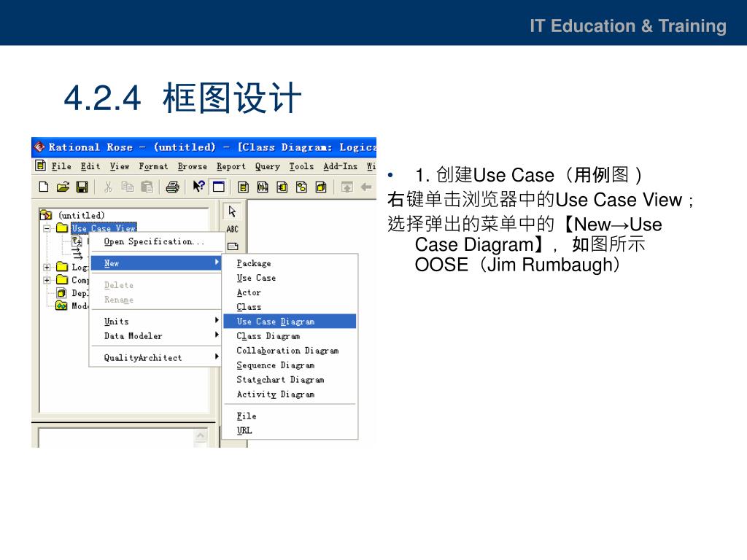
Task: Choose Open Specification... from context menu
Action: pyautogui.click(x=156, y=241)
